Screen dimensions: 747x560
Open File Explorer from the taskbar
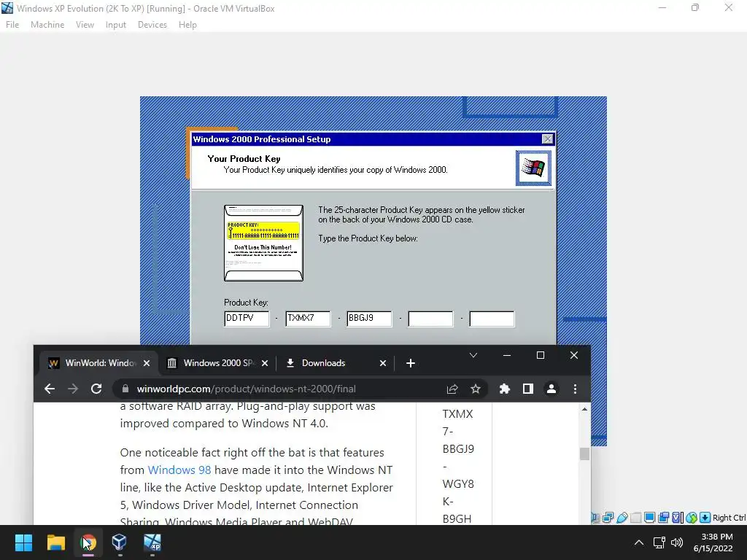[55, 542]
